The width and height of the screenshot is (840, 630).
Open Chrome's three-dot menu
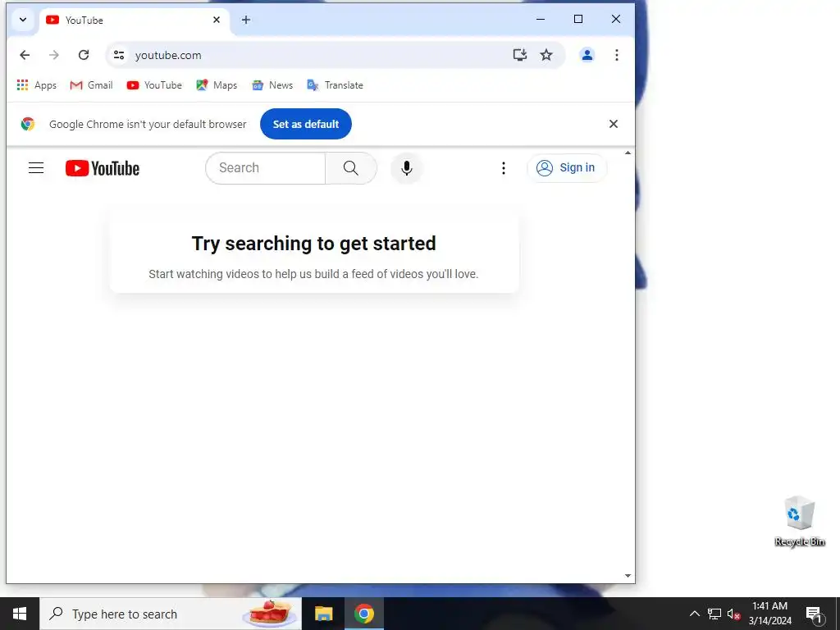(617, 55)
